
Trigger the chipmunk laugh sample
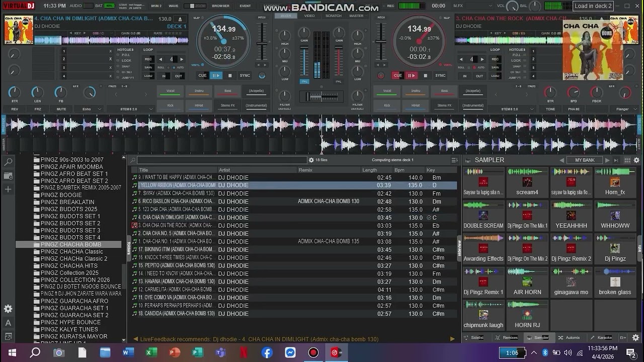(x=484, y=316)
